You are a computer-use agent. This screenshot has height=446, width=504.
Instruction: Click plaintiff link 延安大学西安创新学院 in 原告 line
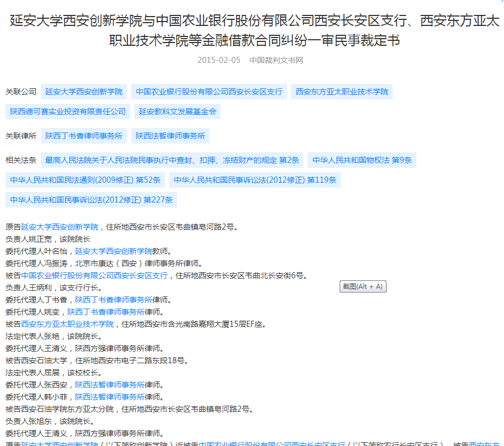60,227
